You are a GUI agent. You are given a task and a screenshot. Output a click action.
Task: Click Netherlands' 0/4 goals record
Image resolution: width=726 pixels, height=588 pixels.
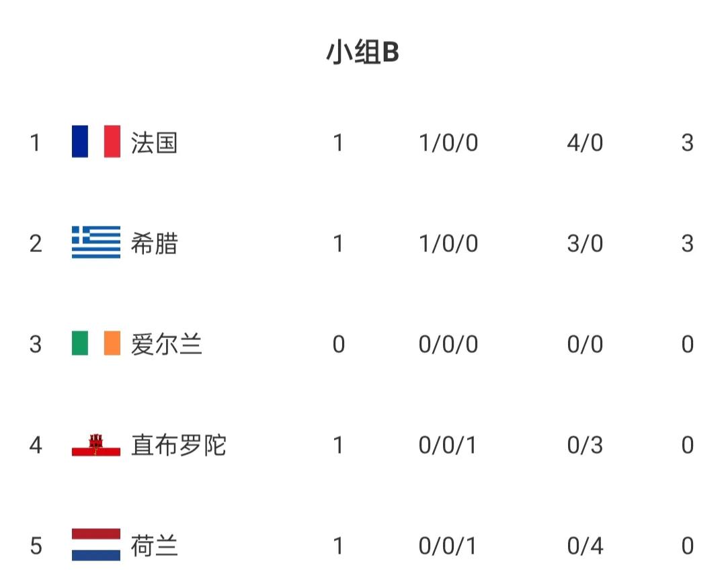(585, 546)
